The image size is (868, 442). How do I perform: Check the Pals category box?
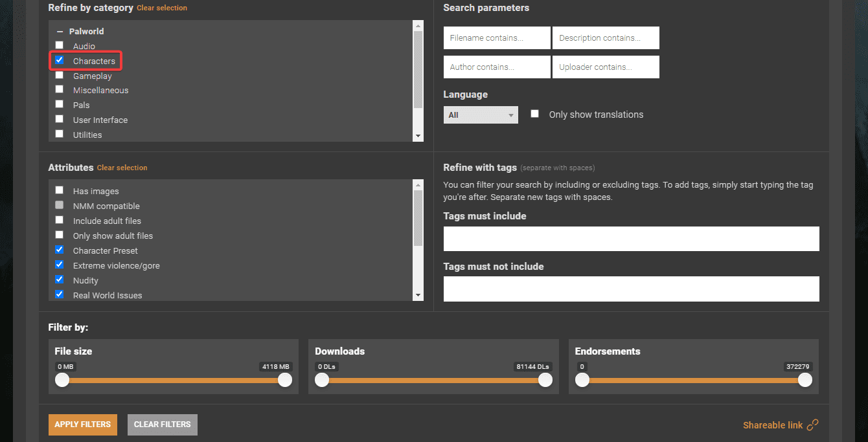click(60, 104)
